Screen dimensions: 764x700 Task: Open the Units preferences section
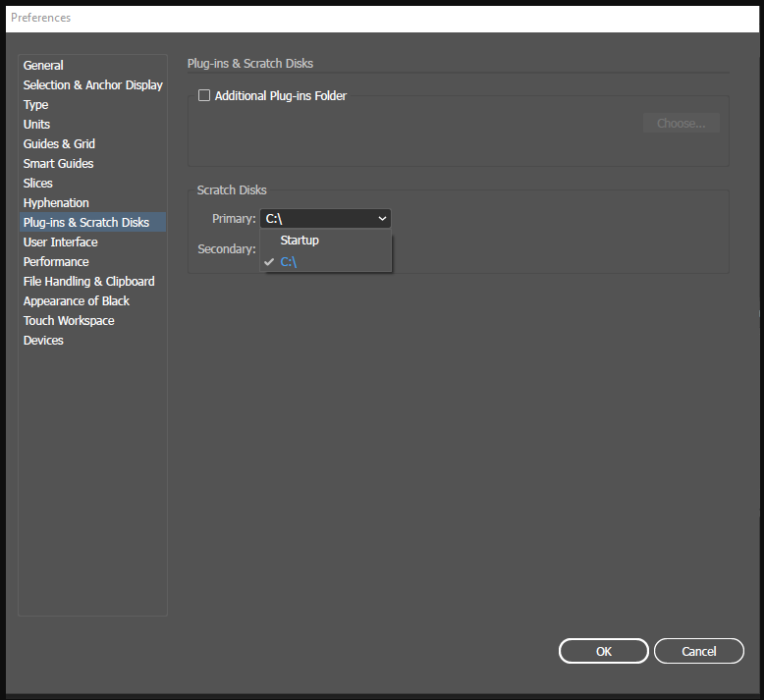coord(92,125)
